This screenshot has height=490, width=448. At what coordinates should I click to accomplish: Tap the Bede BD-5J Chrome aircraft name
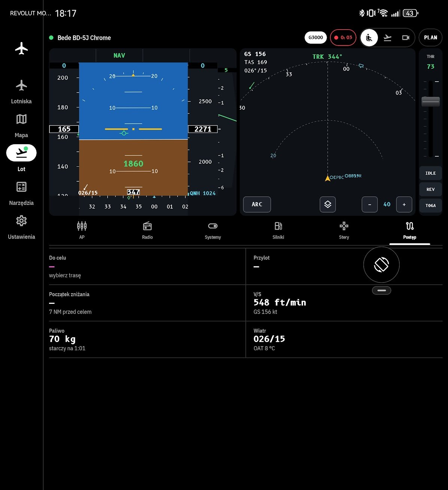(x=84, y=38)
